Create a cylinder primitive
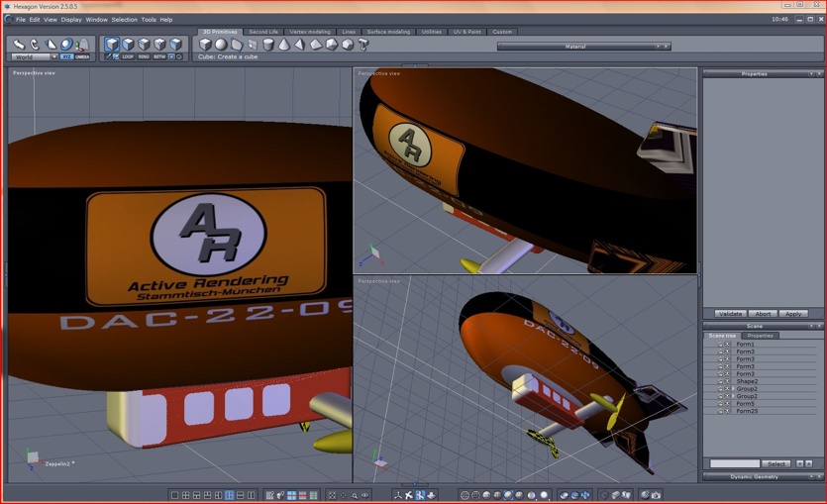The image size is (827, 504). coord(268,45)
